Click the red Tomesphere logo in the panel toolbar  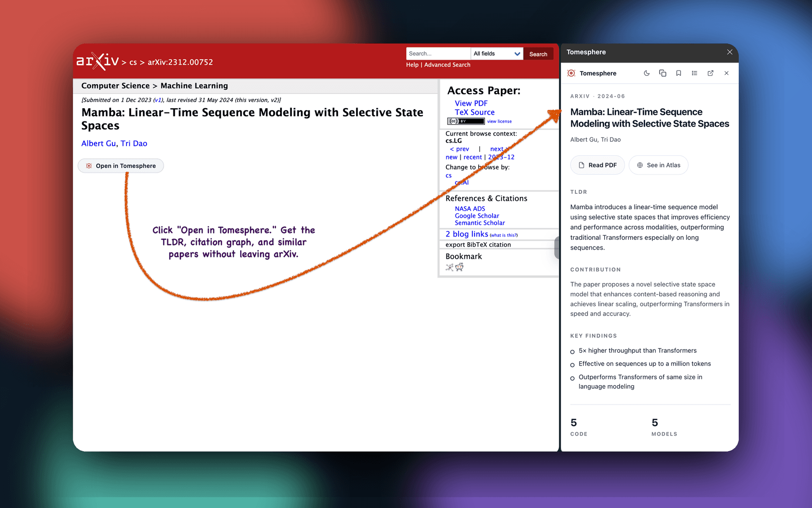point(571,73)
